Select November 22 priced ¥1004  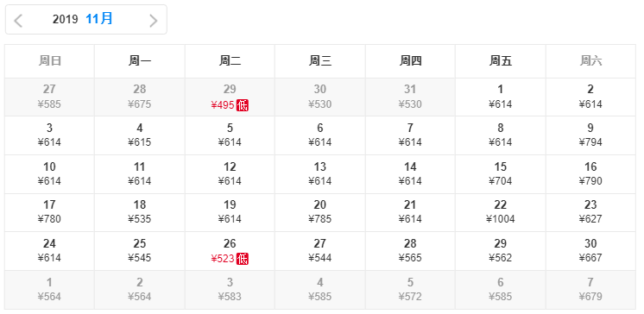click(500, 212)
